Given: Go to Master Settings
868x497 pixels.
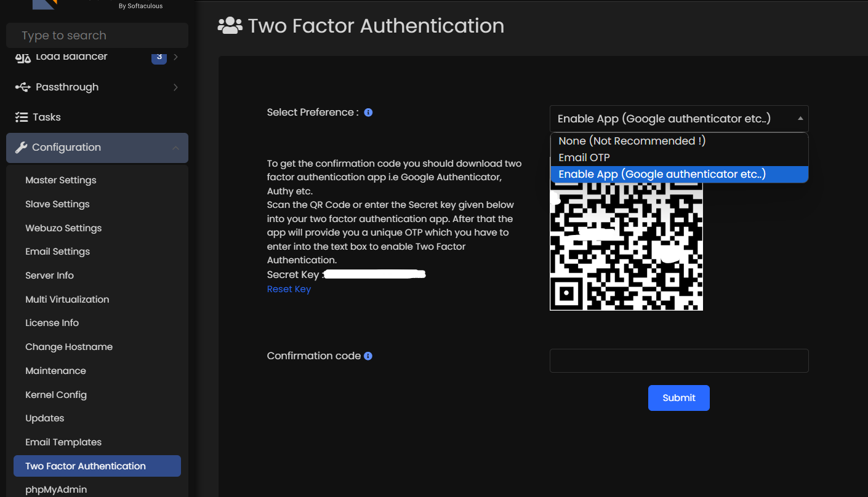Looking at the screenshot, I should [61, 180].
